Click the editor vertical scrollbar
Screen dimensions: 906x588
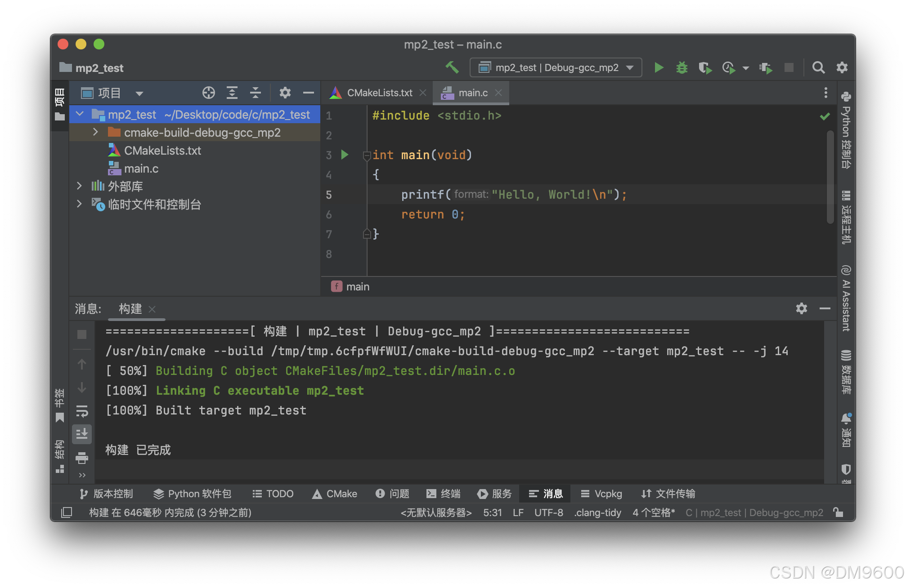830,177
